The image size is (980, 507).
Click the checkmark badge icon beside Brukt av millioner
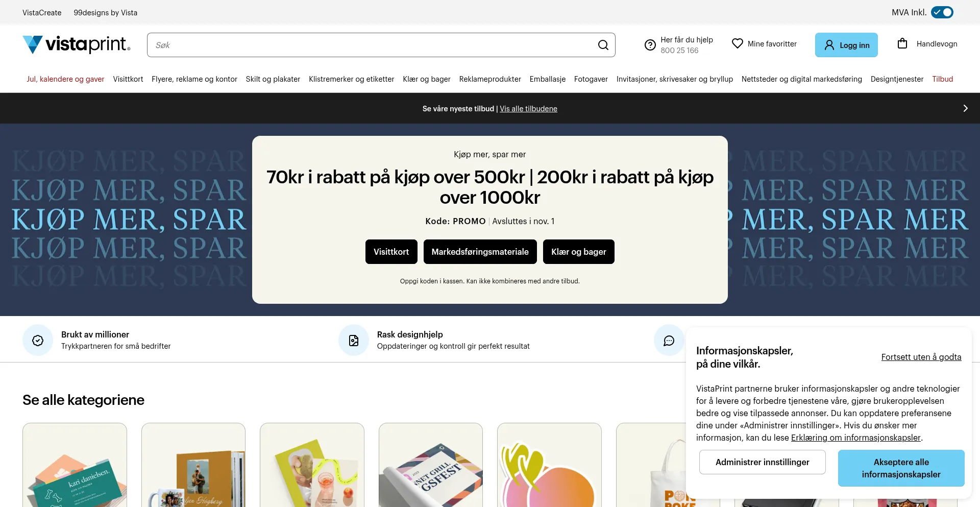38,341
